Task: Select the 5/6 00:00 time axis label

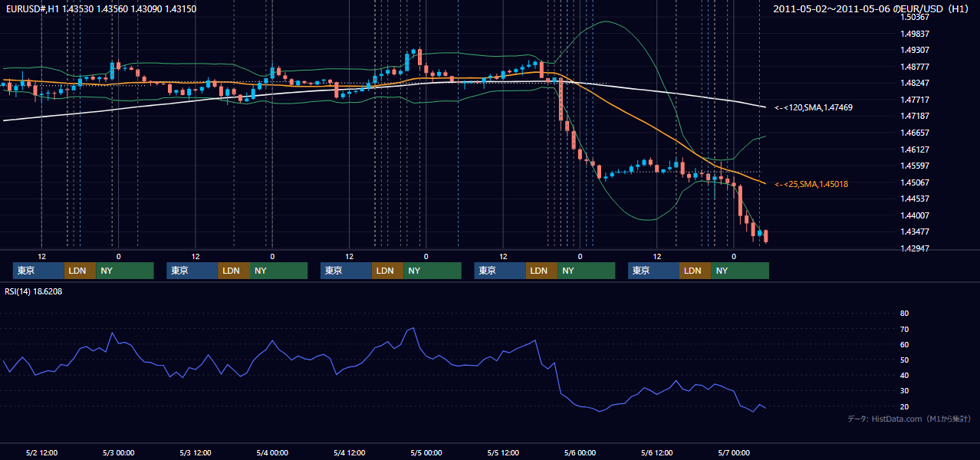Action: (x=580, y=452)
